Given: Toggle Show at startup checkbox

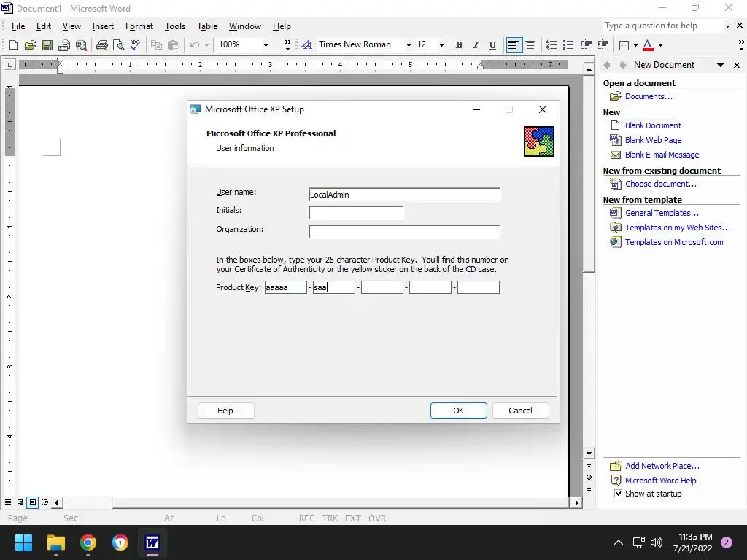Looking at the screenshot, I should (x=618, y=494).
